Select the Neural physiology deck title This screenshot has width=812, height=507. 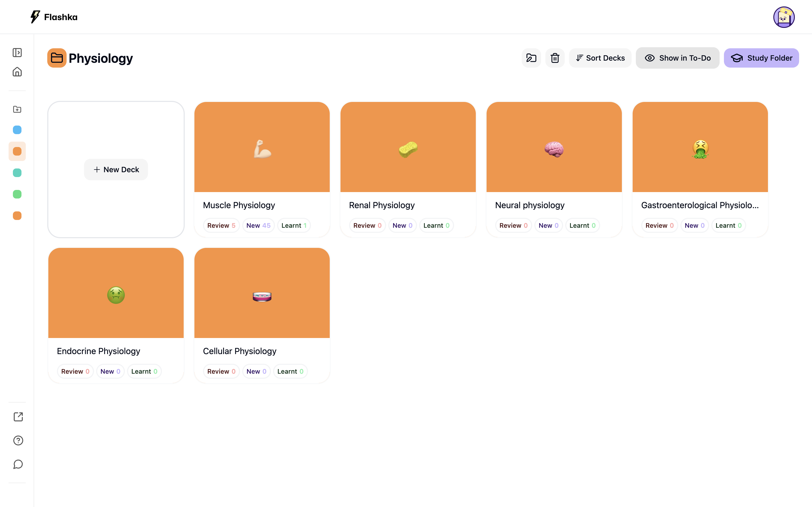(530, 205)
